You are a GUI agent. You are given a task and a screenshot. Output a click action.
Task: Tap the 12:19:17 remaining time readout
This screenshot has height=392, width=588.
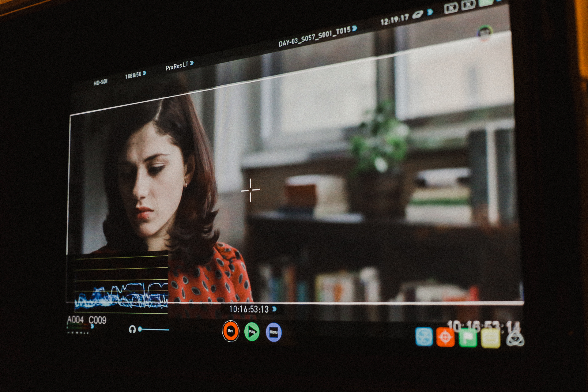(394, 20)
